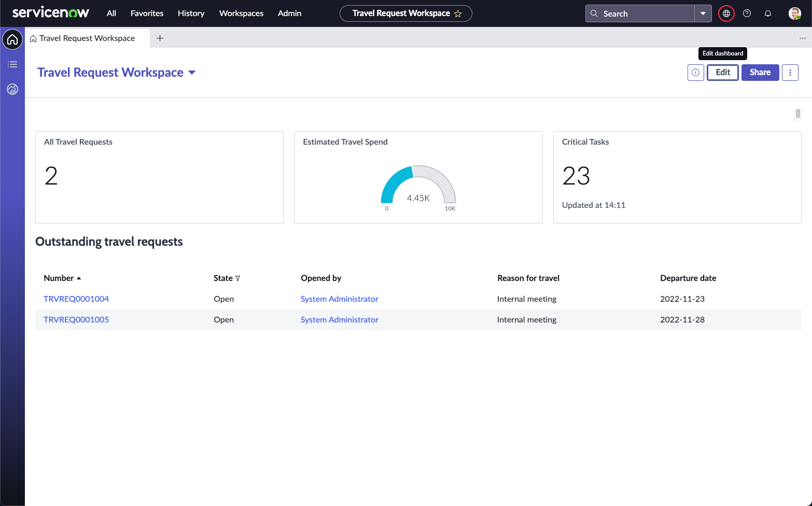Click the Critical Tasks count 23
812x506 pixels.
[576, 176]
